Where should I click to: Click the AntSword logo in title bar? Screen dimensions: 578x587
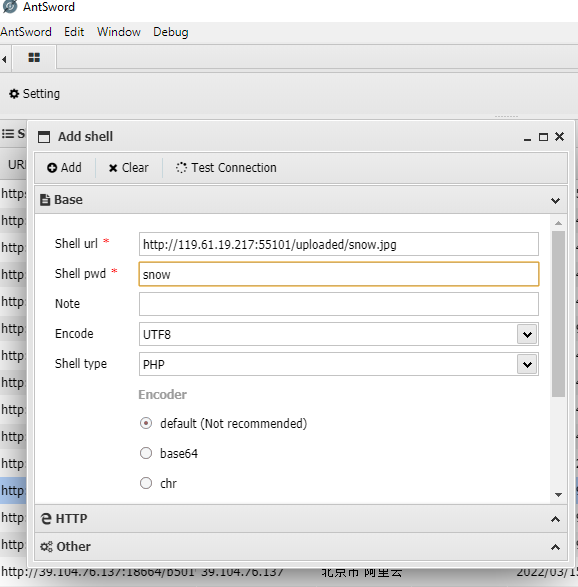[9, 6]
